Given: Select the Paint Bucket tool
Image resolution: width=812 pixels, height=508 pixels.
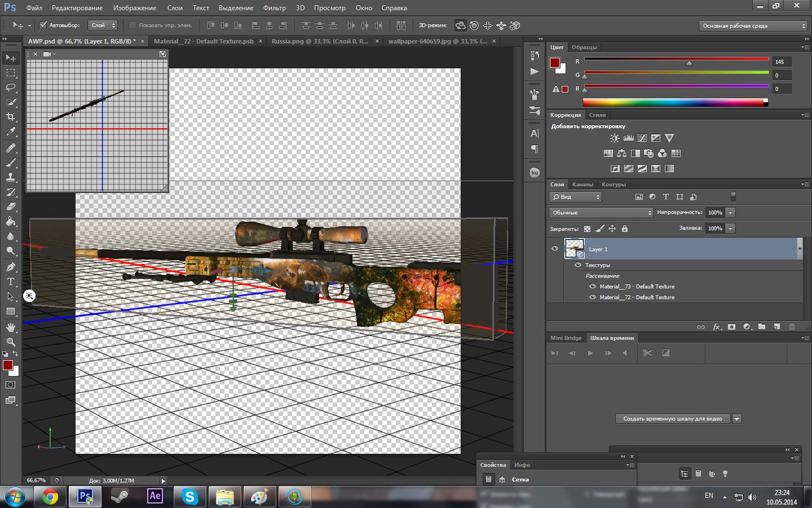Looking at the screenshot, I should tap(11, 222).
